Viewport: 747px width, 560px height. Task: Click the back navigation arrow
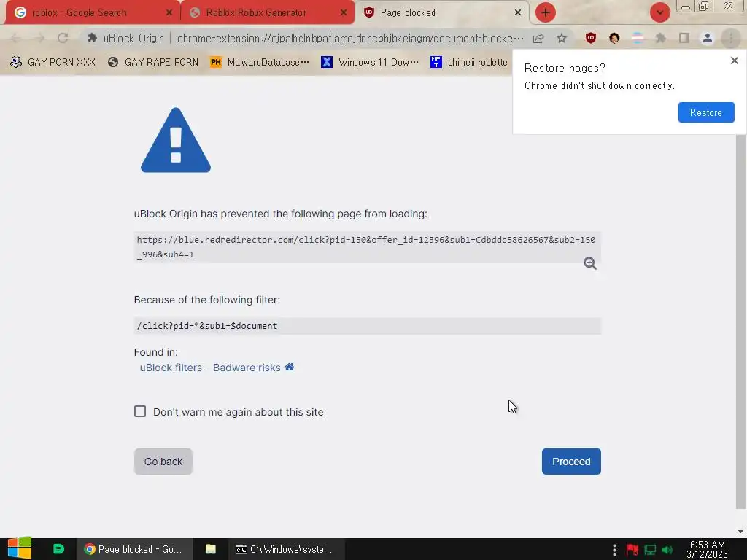pos(16,38)
